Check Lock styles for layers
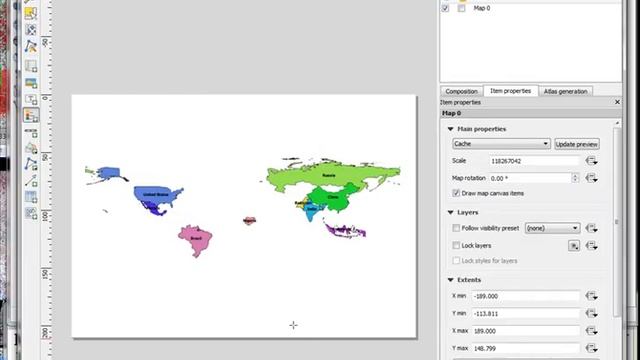Image resolution: width=640 pixels, height=360 pixels. click(456, 260)
